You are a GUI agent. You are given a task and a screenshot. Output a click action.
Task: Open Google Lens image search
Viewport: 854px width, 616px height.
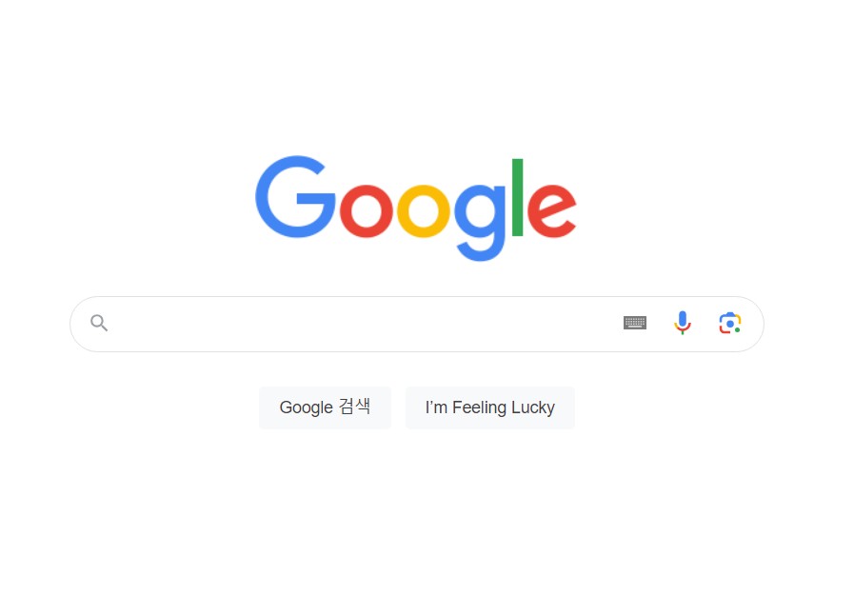coord(730,324)
